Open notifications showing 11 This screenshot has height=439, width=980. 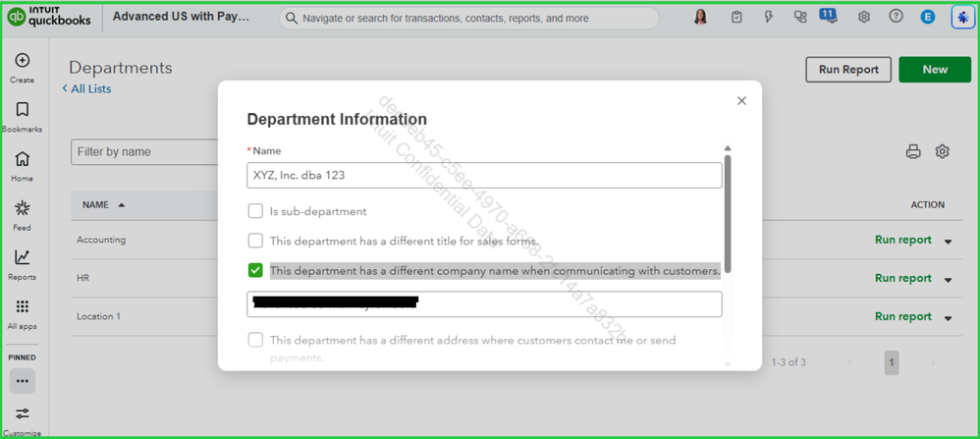830,17
